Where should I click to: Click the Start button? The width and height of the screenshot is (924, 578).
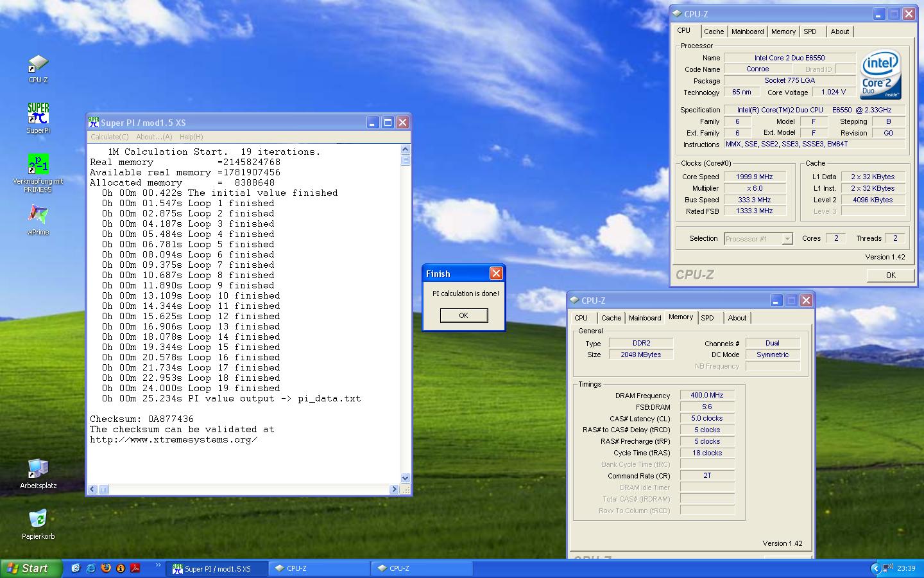click(31, 568)
